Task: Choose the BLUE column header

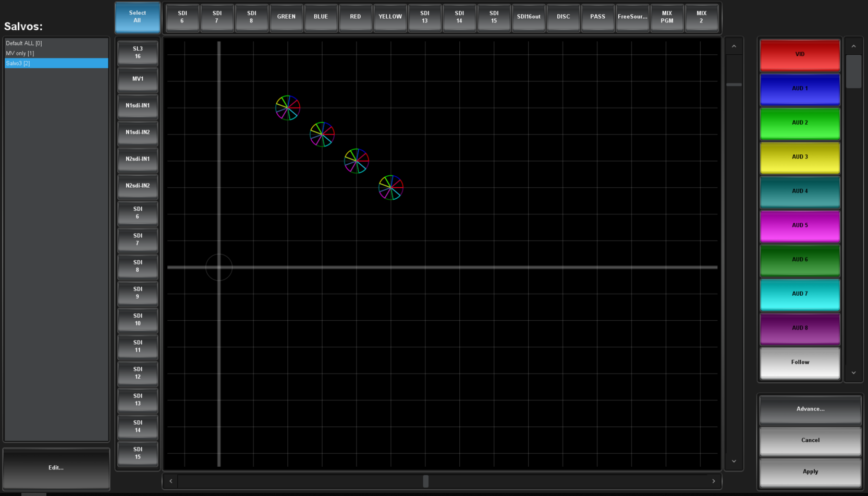Action: (321, 17)
